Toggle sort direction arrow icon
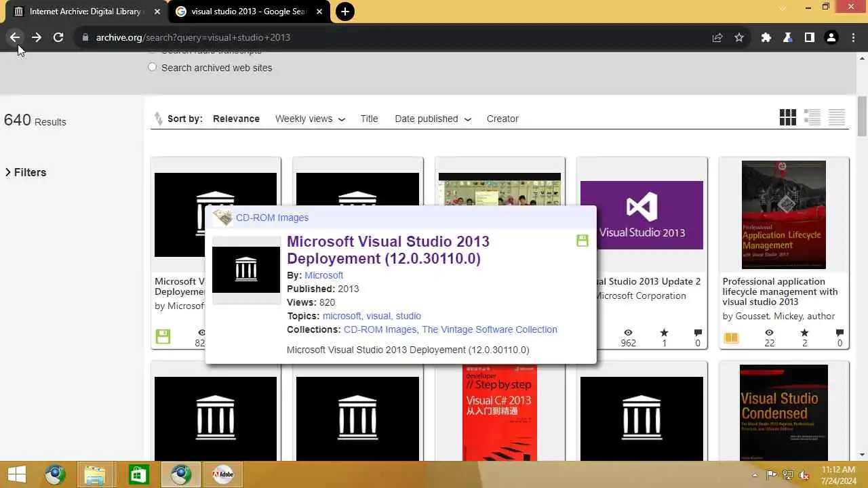The image size is (868, 488). pos(159,119)
